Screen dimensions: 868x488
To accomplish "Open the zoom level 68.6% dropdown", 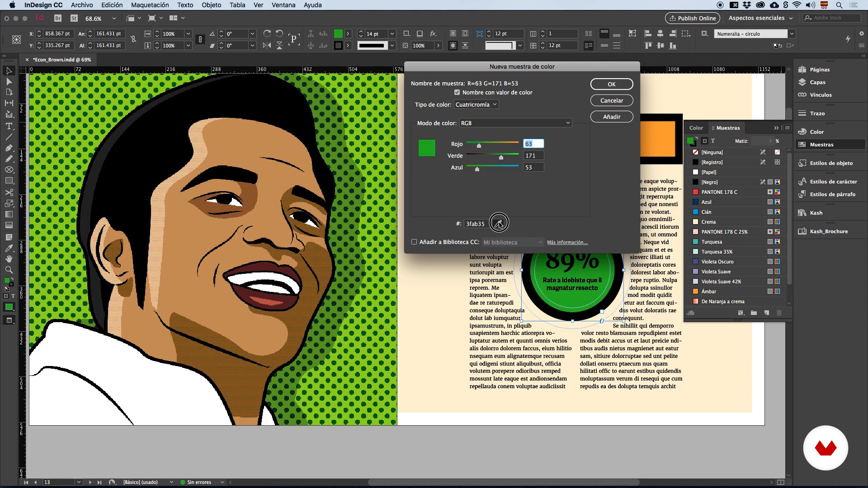I will pos(114,18).
